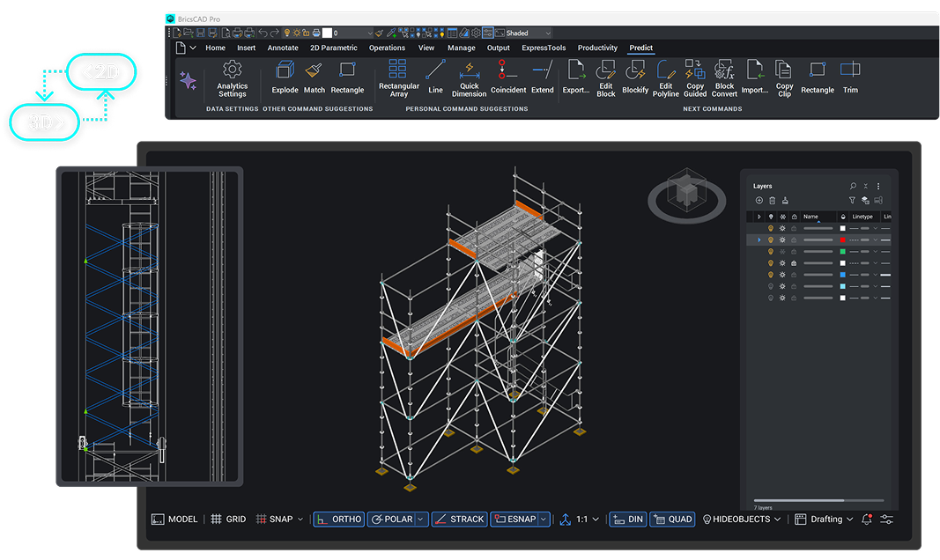Start the Copy Guided command

695,78
